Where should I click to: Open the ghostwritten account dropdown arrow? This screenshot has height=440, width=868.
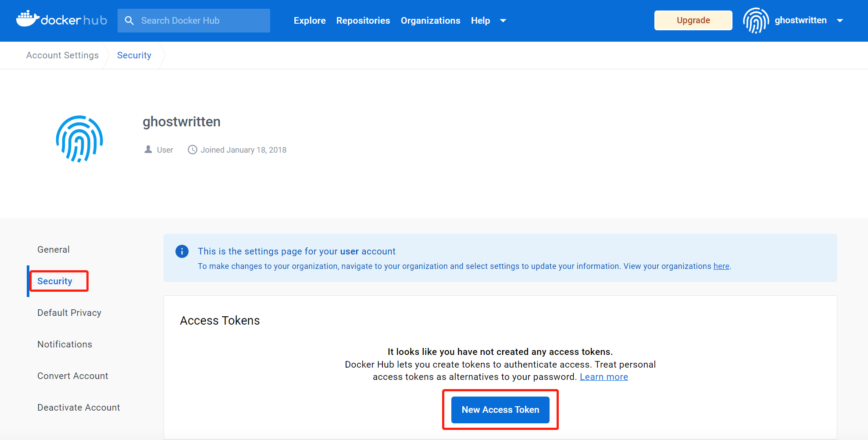pos(840,21)
